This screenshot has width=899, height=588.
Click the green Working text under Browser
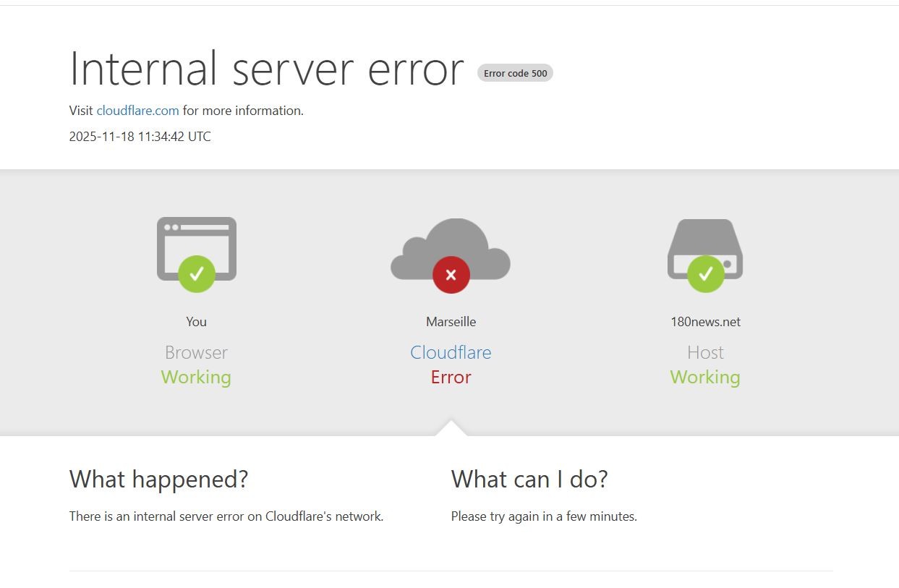196,377
